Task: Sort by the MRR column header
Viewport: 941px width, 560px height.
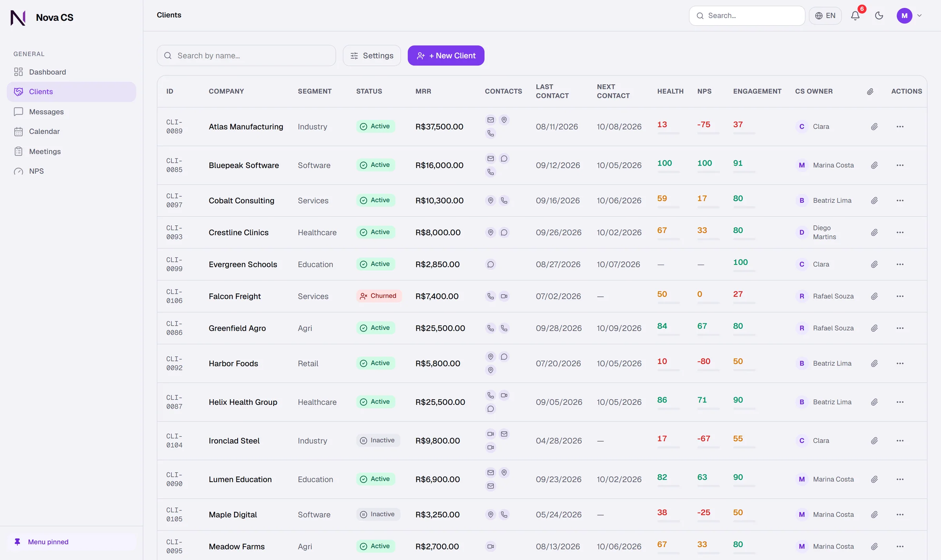Action: [x=423, y=91]
